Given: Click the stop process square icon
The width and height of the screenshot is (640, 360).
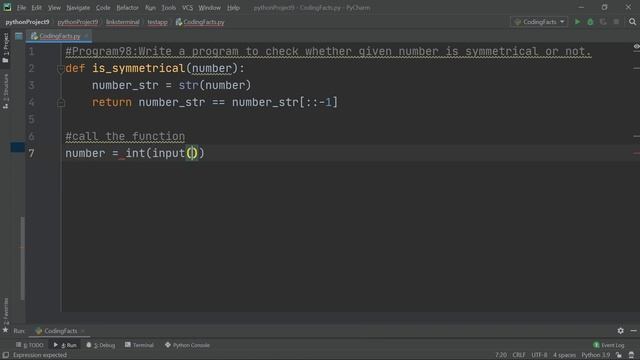Looking at the screenshot, I should pyautogui.click(x=616, y=22).
